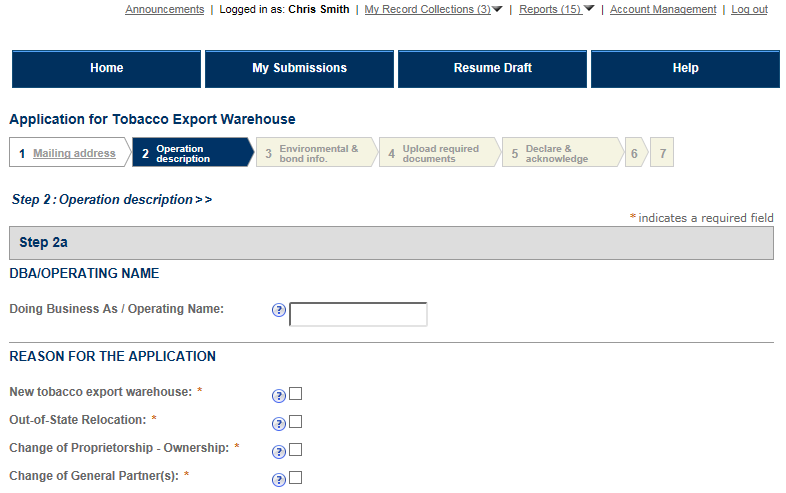Click help icon for Out-of-State Relocation
This screenshot has width=786, height=493.
click(x=279, y=424)
